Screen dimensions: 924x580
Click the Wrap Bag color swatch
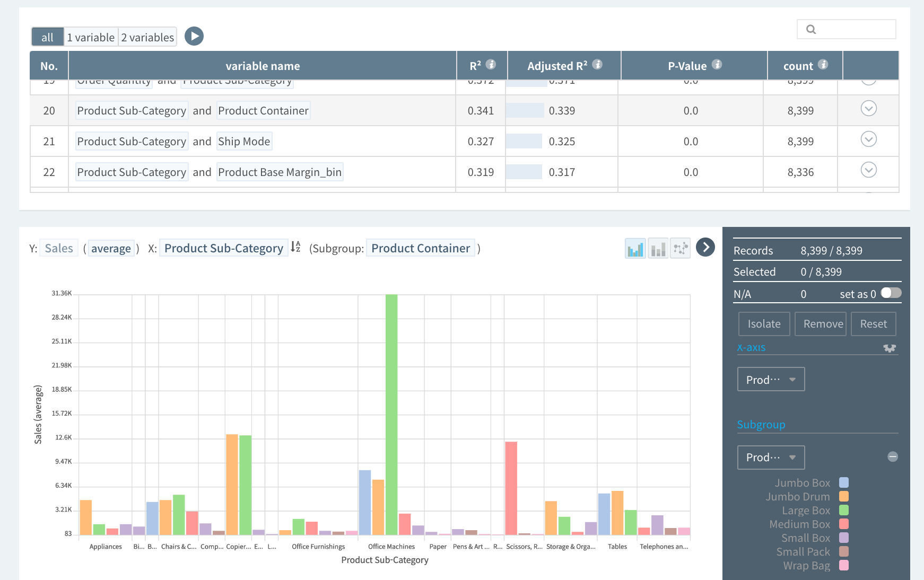click(x=844, y=565)
